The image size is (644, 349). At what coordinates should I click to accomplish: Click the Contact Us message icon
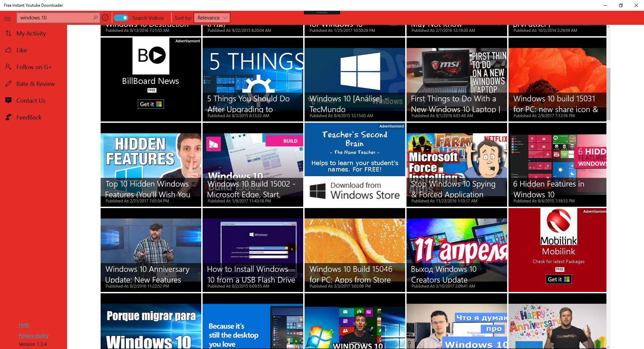tap(8, 100)
